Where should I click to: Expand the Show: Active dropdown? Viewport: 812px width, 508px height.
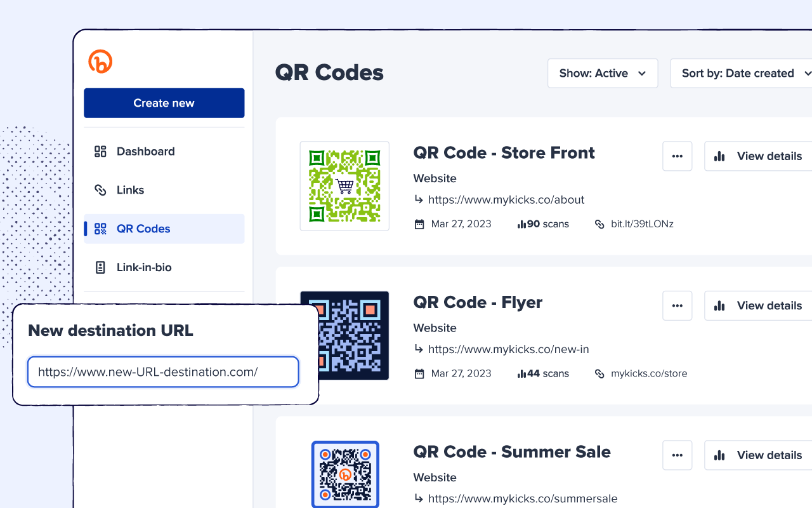click(x=602, y=73)
